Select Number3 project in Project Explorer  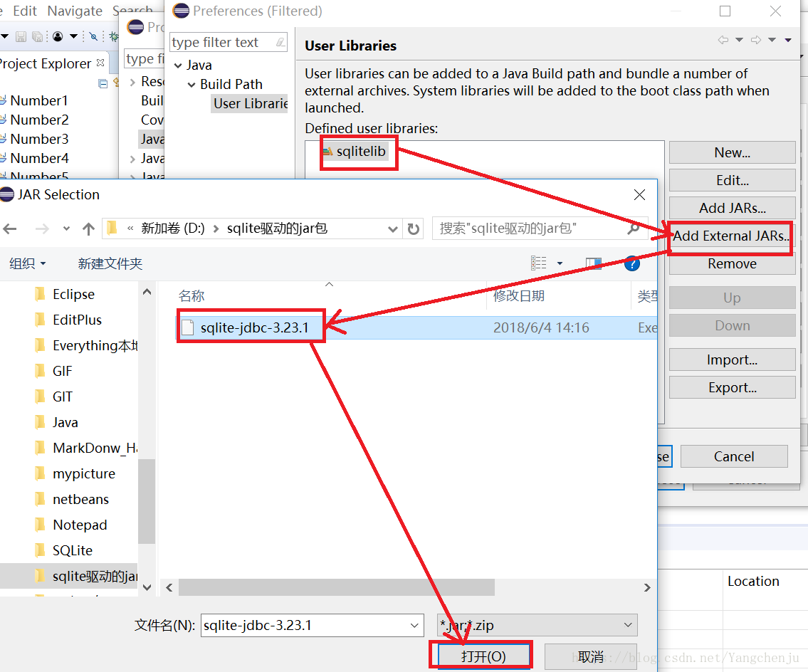point(38,139)
